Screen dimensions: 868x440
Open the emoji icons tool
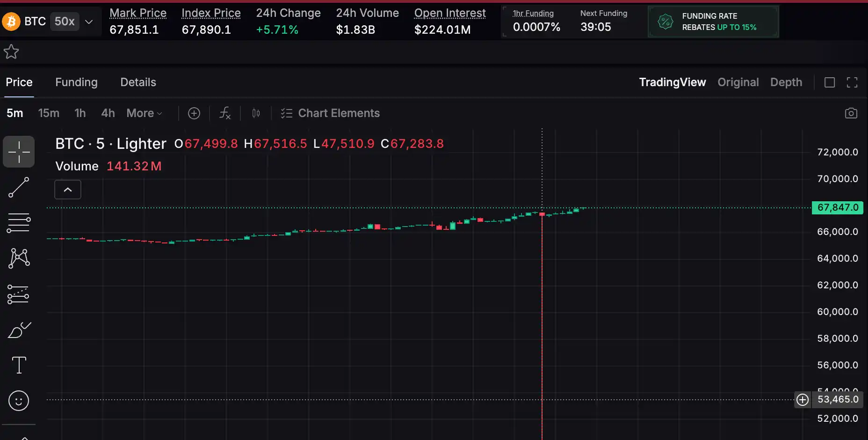19,401
